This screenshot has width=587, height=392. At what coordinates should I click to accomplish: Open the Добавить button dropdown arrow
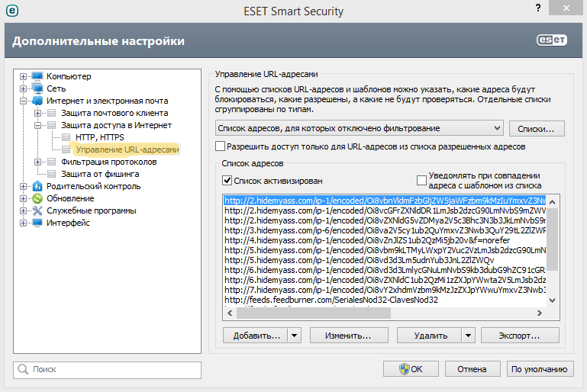click(295, 336)
